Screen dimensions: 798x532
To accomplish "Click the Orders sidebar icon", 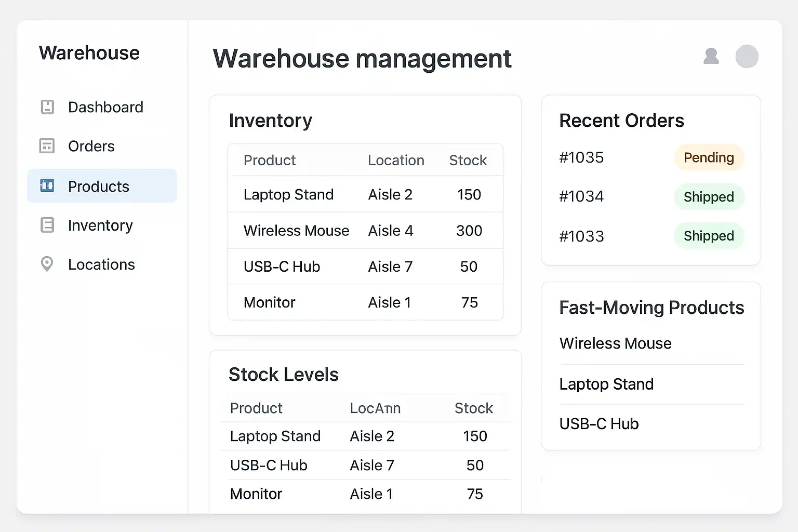I will pos(47,146).
